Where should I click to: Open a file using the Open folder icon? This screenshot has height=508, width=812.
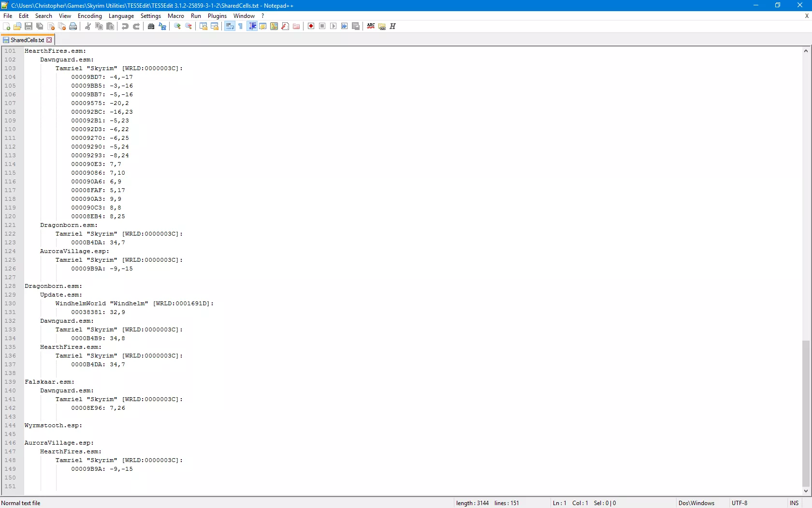[x=17, y=26]
